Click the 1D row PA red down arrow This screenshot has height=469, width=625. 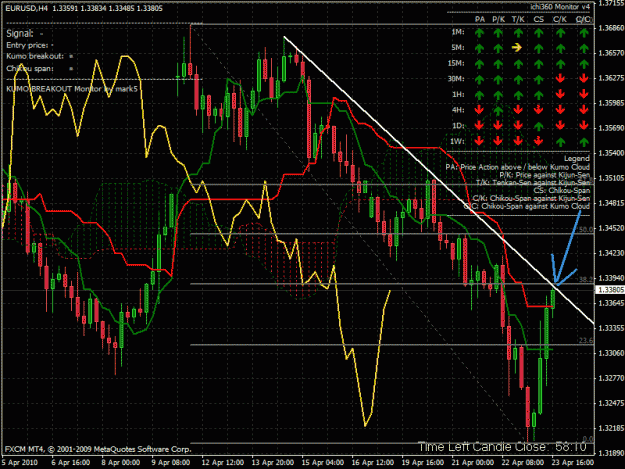coord(479,126)
